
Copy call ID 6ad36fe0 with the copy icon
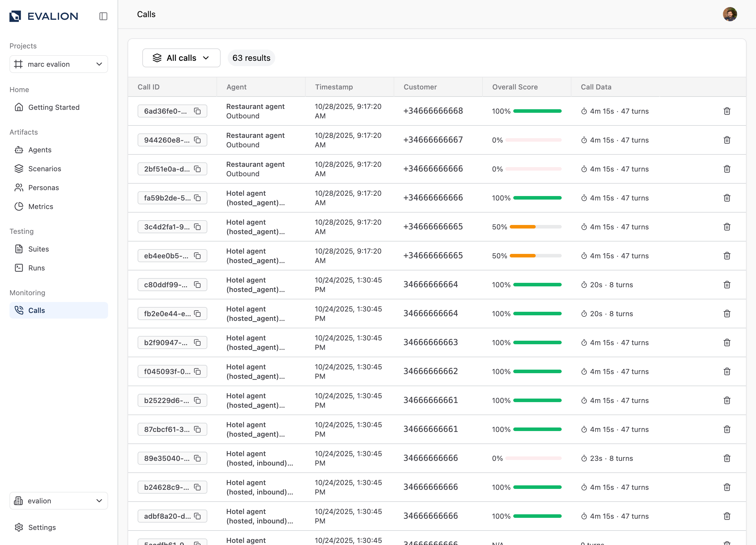pyautogui.click(x=197, y=111)
